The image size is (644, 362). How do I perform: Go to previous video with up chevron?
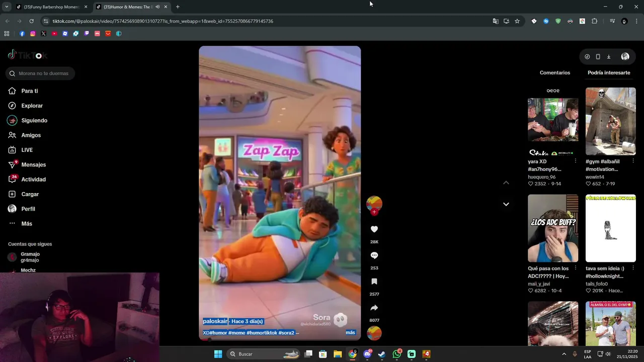(x=506, y=183)
